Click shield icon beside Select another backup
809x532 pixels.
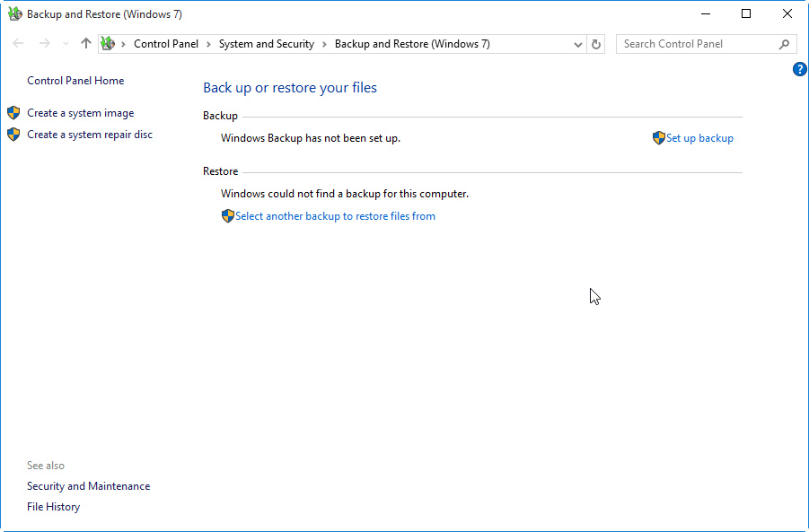227,216
